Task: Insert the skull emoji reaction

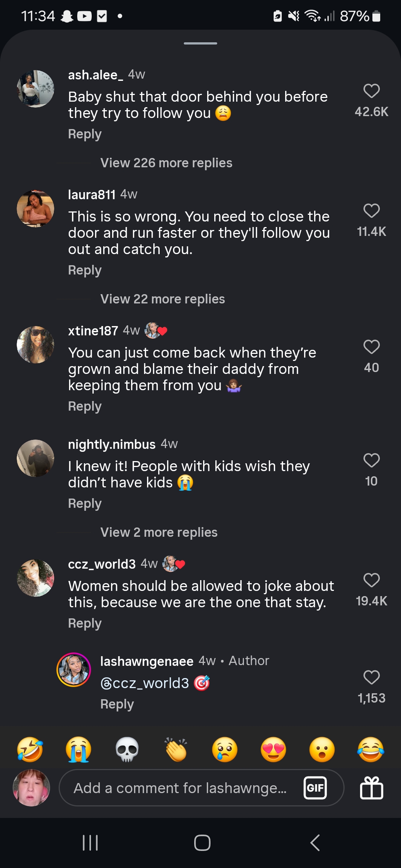Action: tap(127, 750)
